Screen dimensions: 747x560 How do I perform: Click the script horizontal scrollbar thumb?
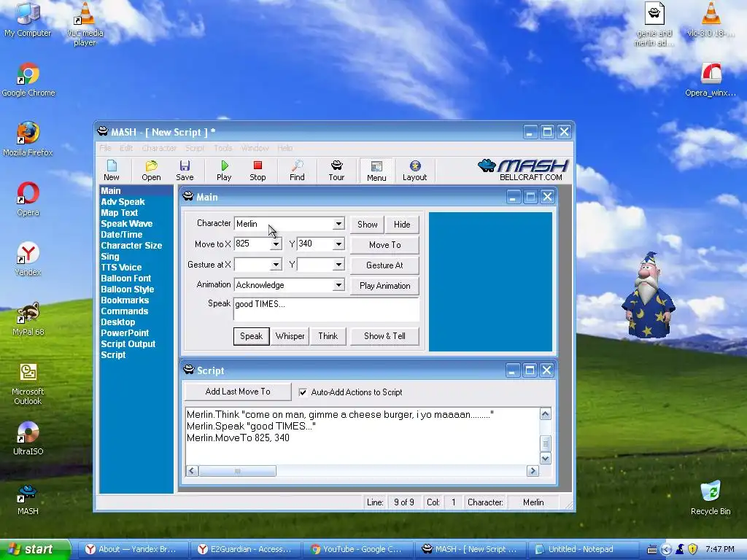pyautogui.click(x=237, y=471)
